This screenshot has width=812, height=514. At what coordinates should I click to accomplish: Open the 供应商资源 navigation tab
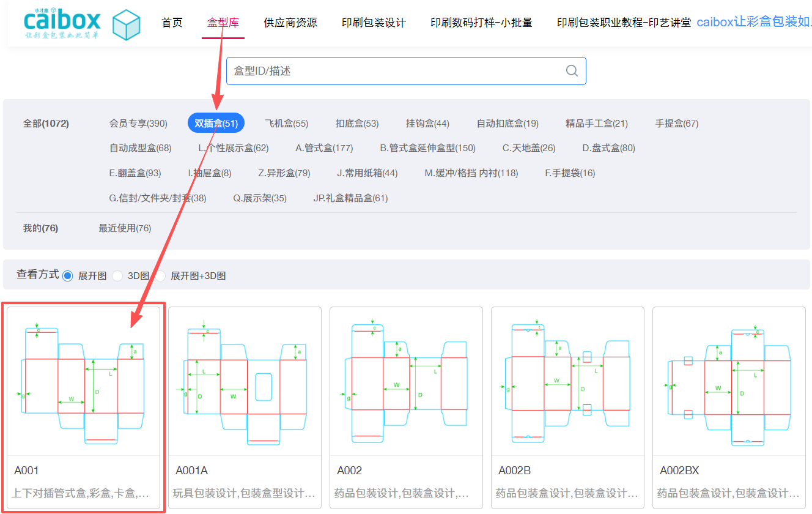290,23
